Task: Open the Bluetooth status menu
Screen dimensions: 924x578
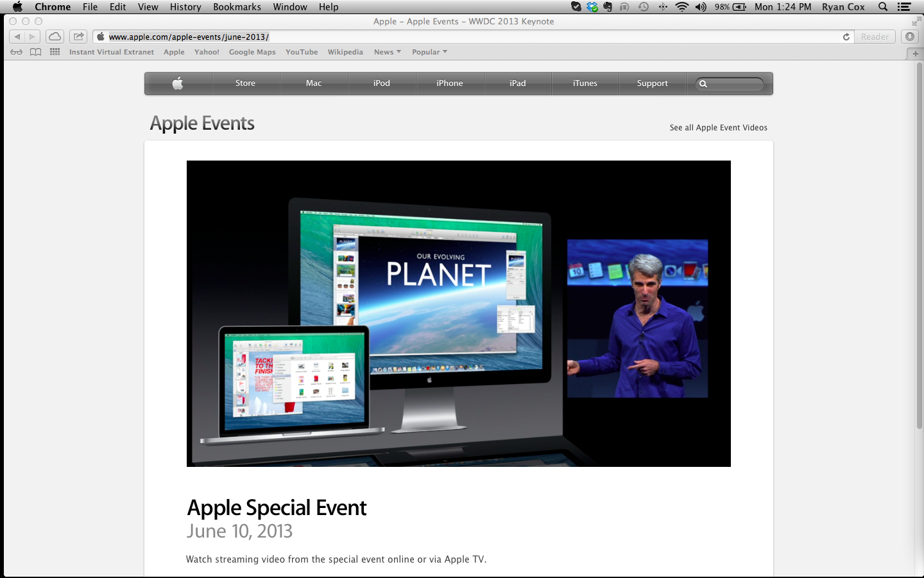Action: pyautogui.click(x=663, y=7)
